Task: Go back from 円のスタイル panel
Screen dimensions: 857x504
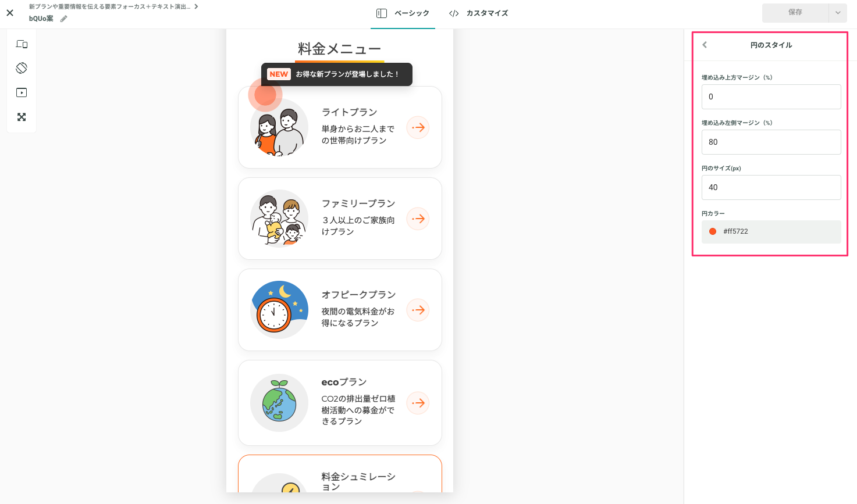Action: [x=705, y=45]
